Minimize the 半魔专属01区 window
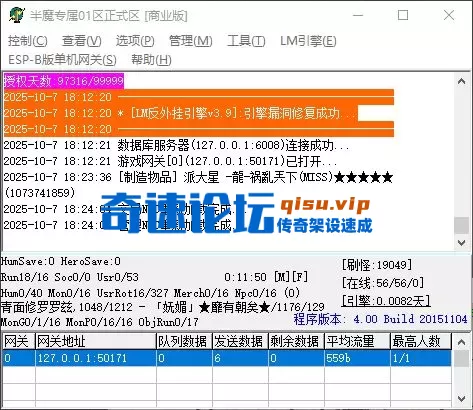The width and height of the screenshot is (473, 410). [x=358, y=15]
